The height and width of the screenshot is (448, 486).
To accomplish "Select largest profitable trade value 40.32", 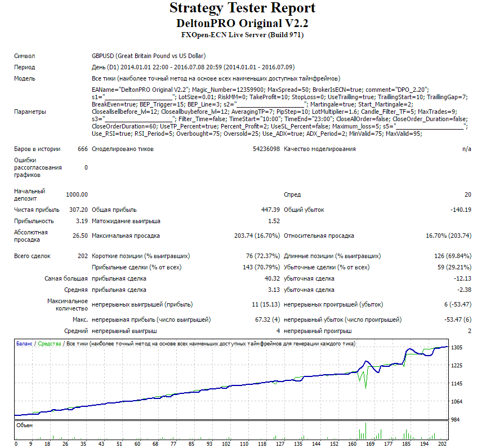I will point(272,278).
